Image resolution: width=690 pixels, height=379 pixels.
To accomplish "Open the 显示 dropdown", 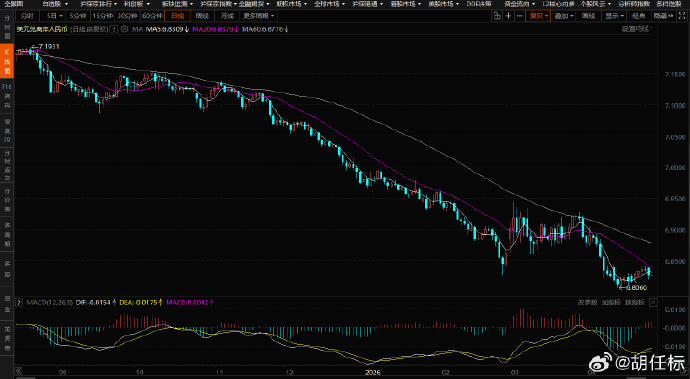I will coord(614,16).
